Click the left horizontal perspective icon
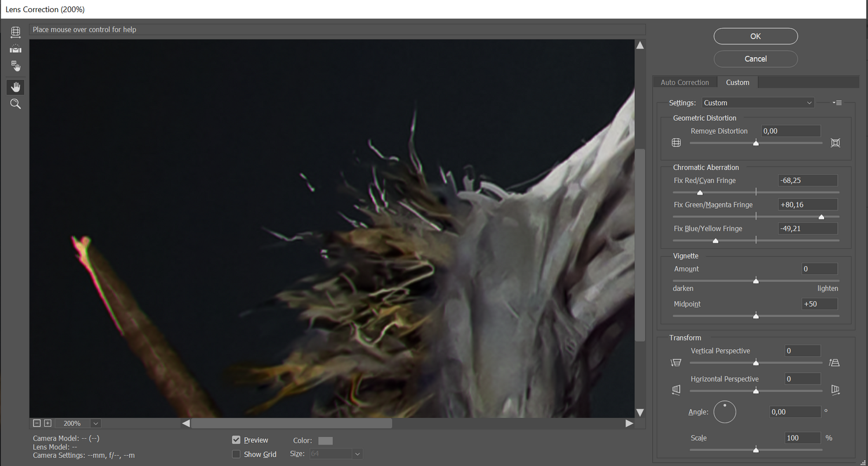Viewport: 868px width, 466px height. (x=676, y=390)
